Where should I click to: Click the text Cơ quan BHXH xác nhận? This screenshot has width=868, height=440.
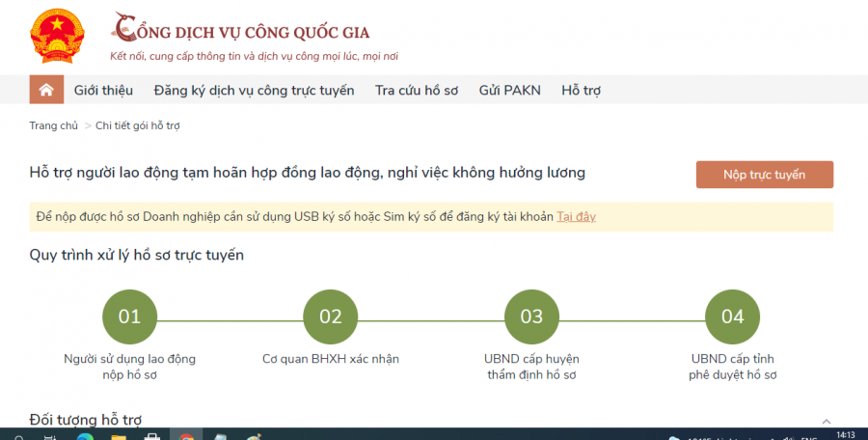click(331, 359)
